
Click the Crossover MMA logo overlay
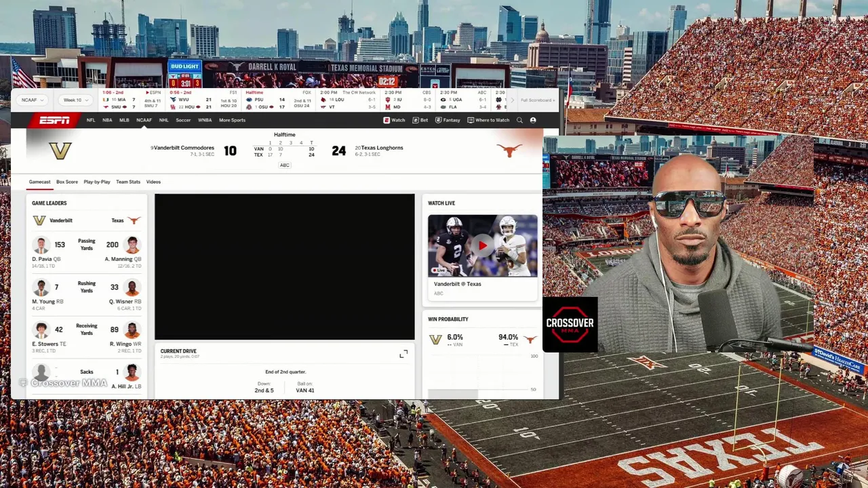pyautogui.click(x=570, y=325)
